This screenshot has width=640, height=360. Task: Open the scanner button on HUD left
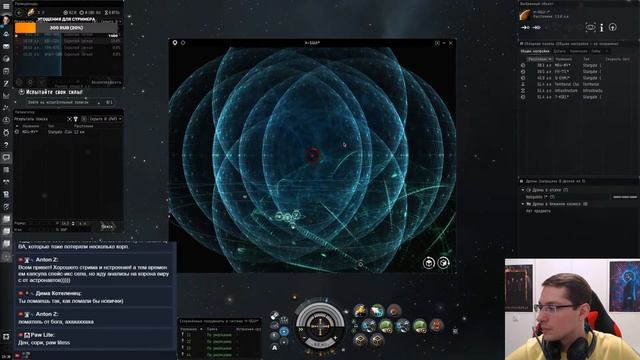(275, 316)
